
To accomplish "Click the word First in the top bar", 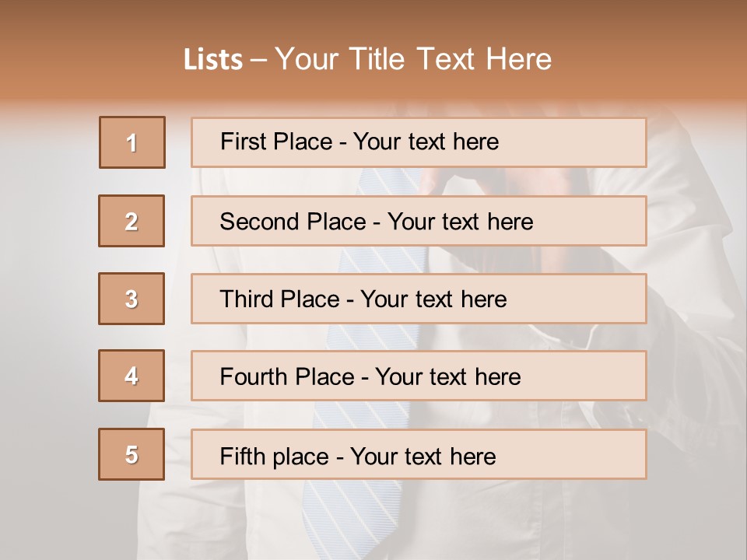I will point(237,142).
